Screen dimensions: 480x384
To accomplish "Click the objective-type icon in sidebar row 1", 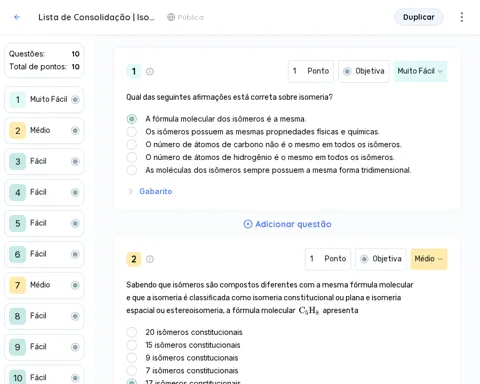I will 75,100.
